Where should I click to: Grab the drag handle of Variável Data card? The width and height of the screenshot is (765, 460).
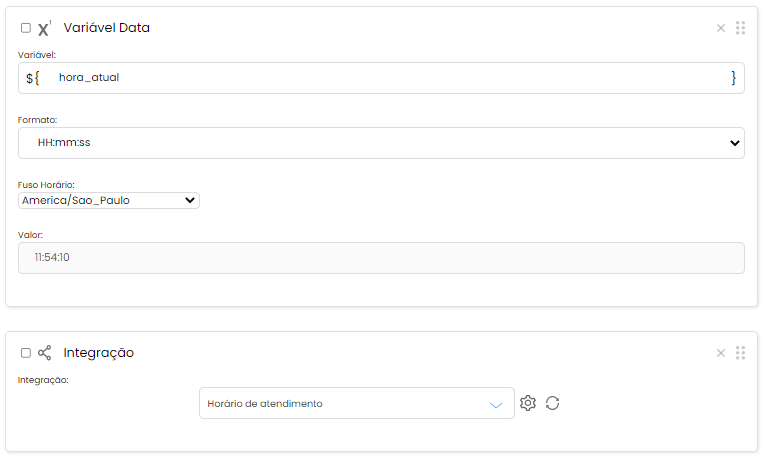741,28
